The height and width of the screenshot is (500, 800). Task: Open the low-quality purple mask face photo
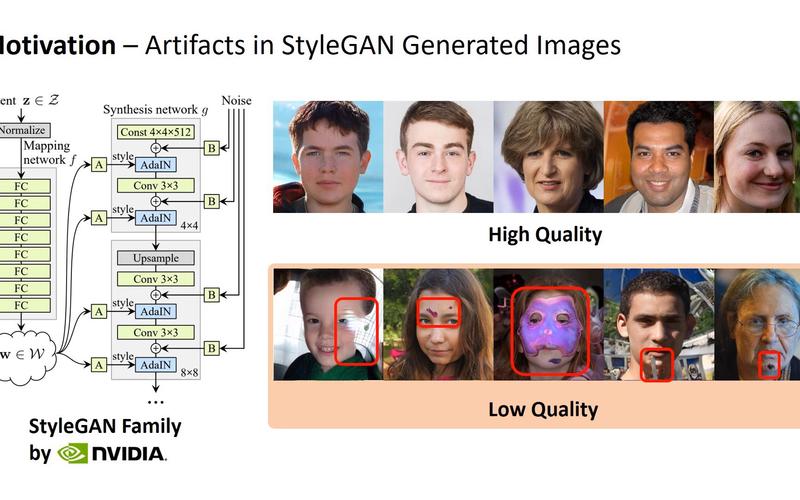pyautogui.click(x=548, y=324)
